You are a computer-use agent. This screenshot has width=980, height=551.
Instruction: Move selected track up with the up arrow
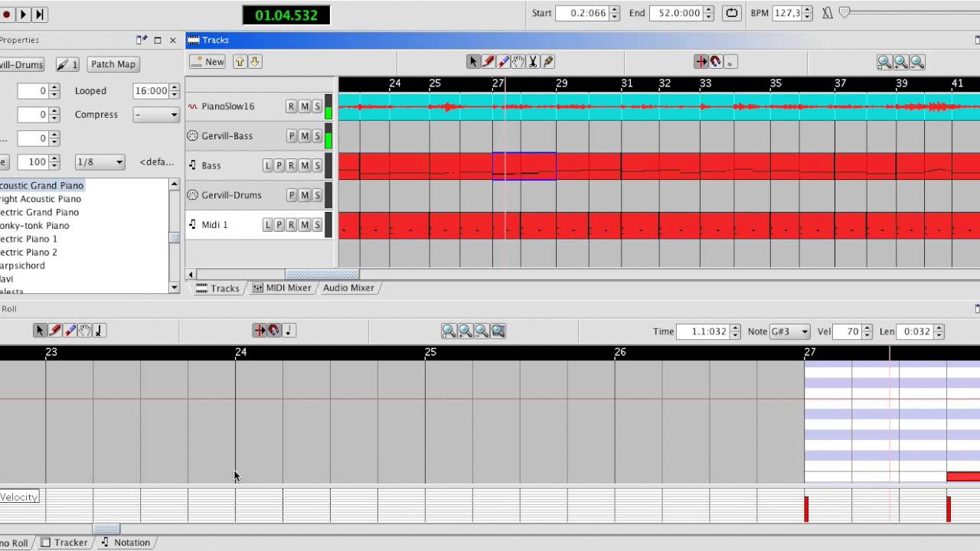[240, 62]
